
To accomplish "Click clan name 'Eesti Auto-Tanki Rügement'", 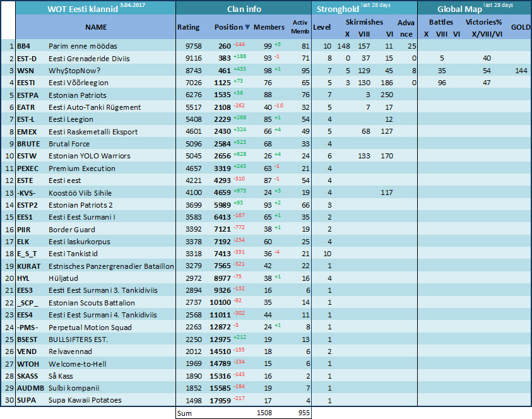I will (95, 107).
